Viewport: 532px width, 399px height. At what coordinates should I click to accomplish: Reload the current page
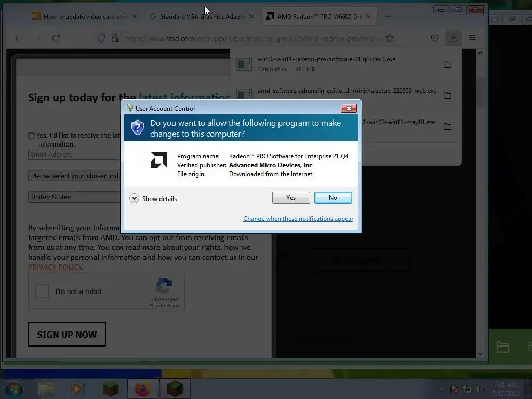pos(56,38)
